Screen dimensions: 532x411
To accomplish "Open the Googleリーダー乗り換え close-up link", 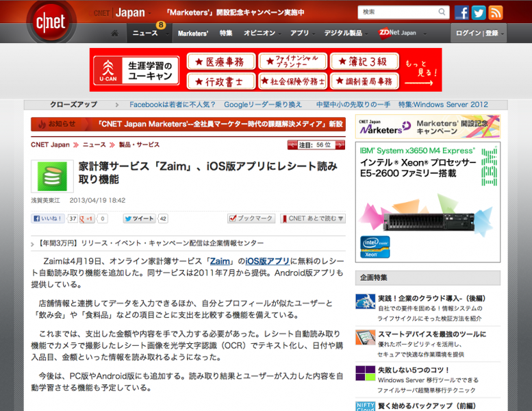I will [263, 105].
